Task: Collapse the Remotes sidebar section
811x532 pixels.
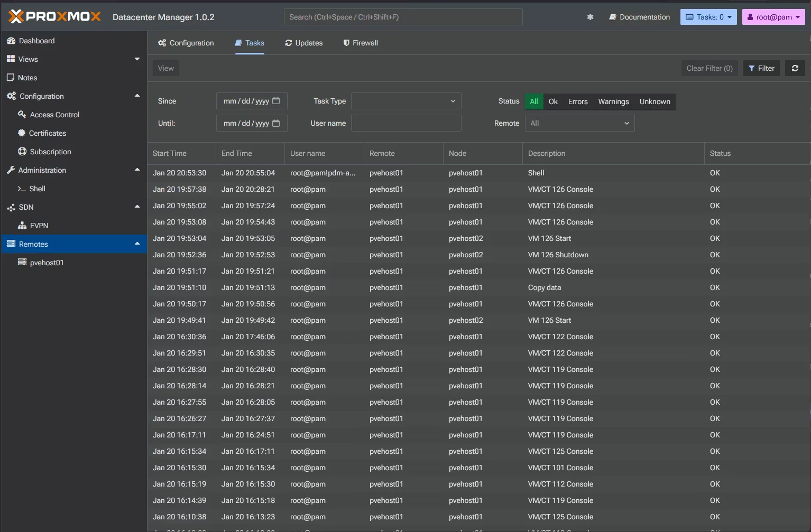Action: click(x=137, y=244)
